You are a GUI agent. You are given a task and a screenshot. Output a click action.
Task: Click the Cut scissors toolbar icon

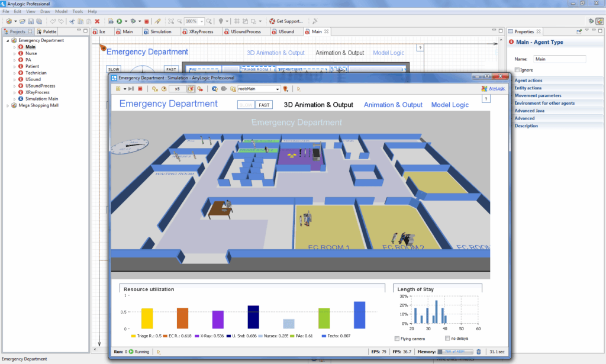point(72,21)
